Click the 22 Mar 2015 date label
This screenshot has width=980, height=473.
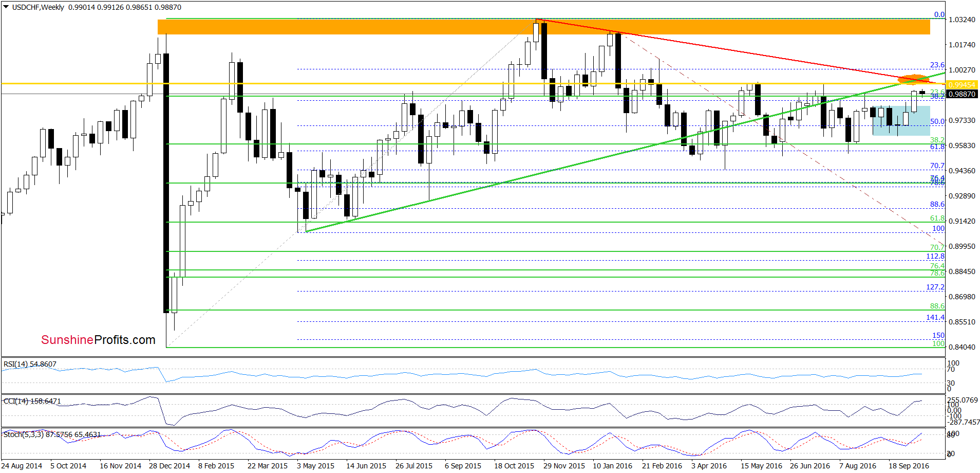pos(268,466)
